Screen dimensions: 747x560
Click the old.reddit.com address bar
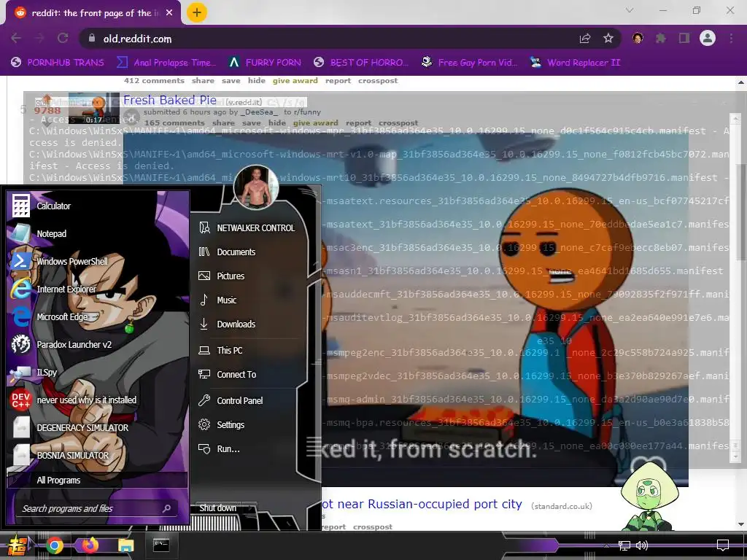coord(329,39)
